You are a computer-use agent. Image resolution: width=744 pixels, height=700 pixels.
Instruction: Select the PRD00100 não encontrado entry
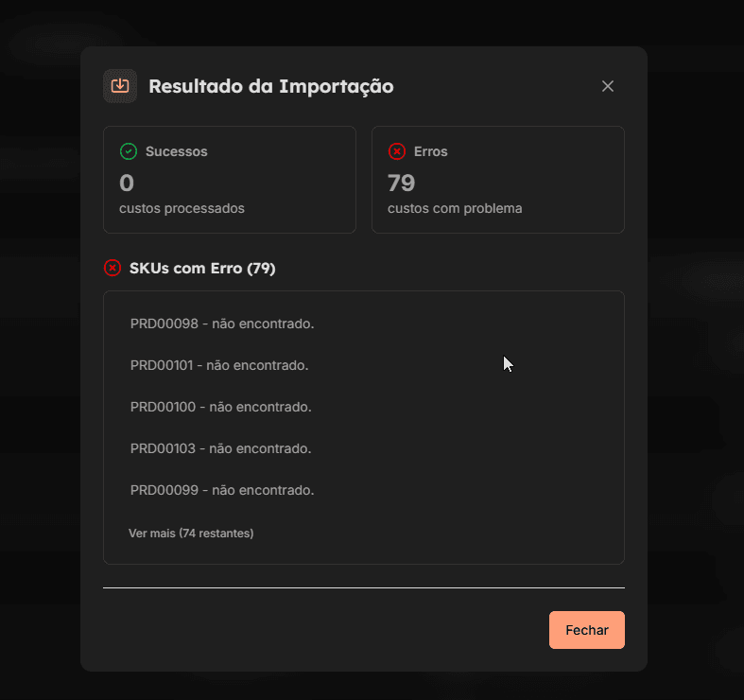pos(221,407)
